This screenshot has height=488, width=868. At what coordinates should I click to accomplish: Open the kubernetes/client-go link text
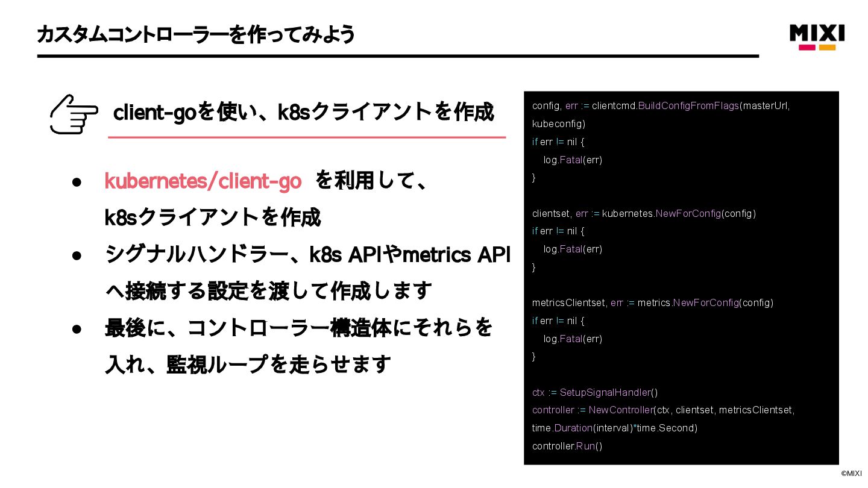(203, 181)
